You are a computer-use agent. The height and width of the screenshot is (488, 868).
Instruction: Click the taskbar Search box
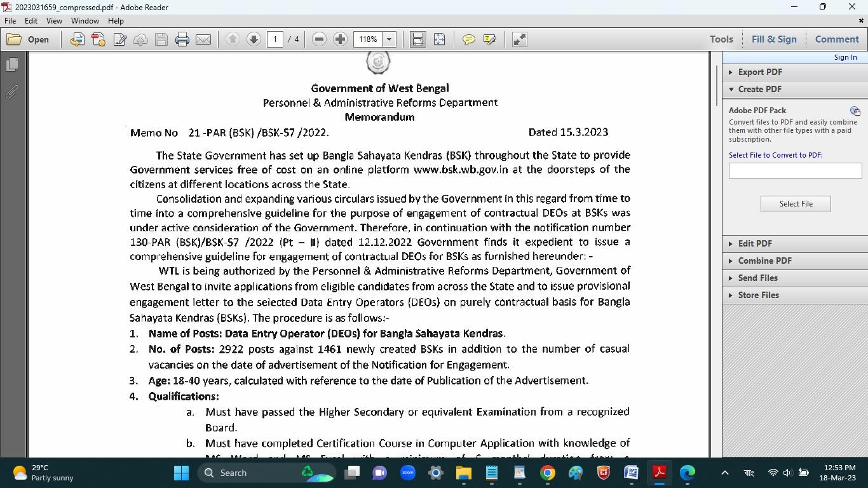pyautogui.click(x=267, y=473)
